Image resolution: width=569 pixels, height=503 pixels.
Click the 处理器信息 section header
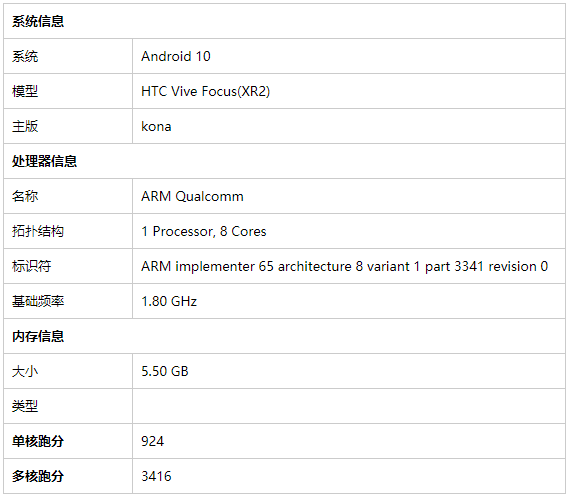click(x=44, y=161)
